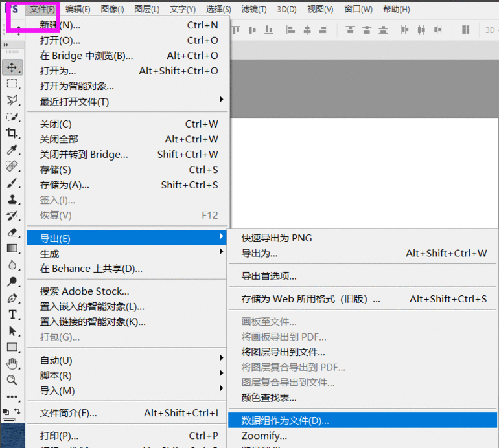The image size is (499, 448).
Task: Select the Gradient tool
Action: (12, 249)
